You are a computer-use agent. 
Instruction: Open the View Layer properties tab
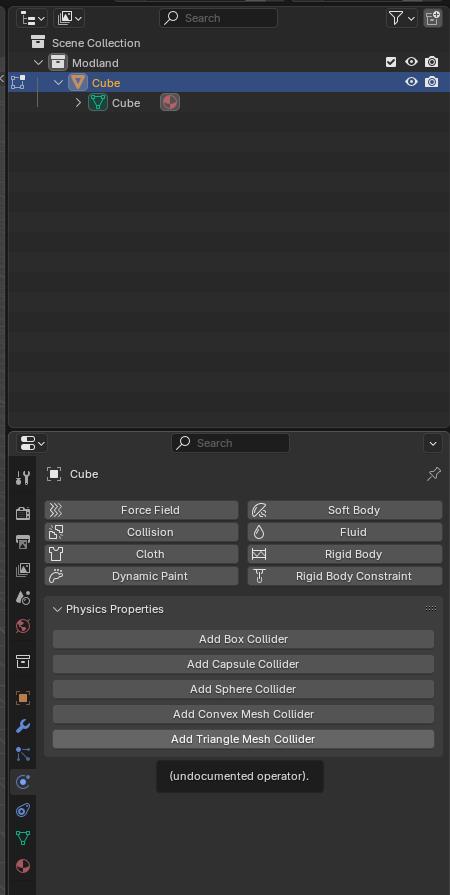[x=23, y=569]
